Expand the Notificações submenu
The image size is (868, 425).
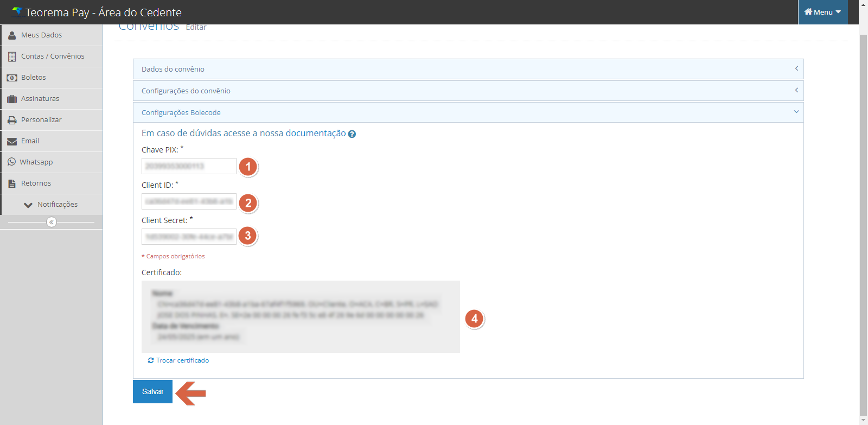point(52,205)
